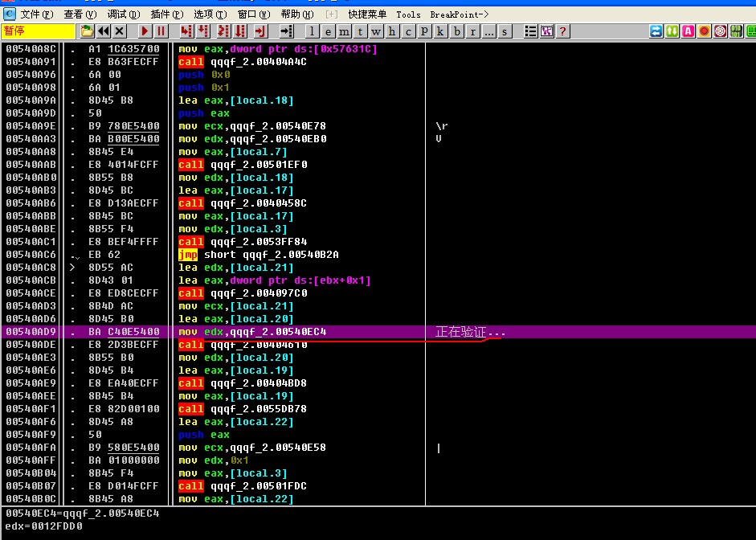Image resolution: width=756 pixels, height=540 pixels.
Task: Restart program using the rewind icon
Action: [103, 31]
